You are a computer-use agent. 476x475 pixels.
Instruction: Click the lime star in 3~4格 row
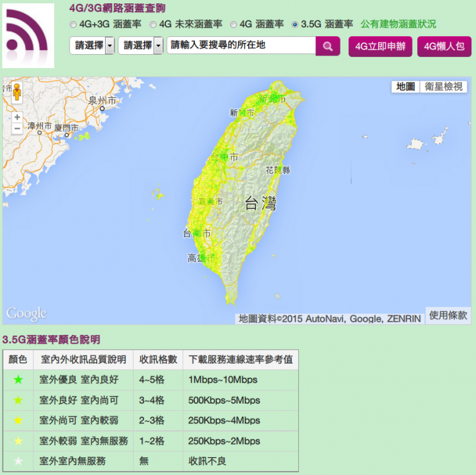click(x=19, y=400)
